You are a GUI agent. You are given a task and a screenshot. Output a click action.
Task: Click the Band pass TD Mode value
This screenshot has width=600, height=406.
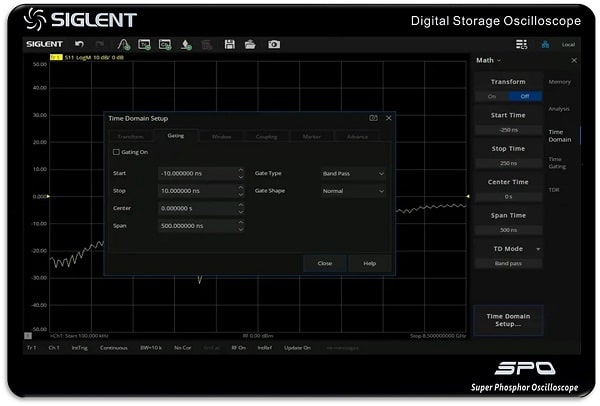[508, 263]
